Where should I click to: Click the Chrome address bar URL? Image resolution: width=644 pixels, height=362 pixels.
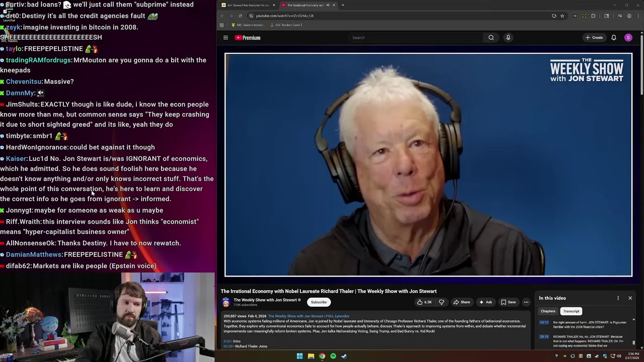coord(284,16)
